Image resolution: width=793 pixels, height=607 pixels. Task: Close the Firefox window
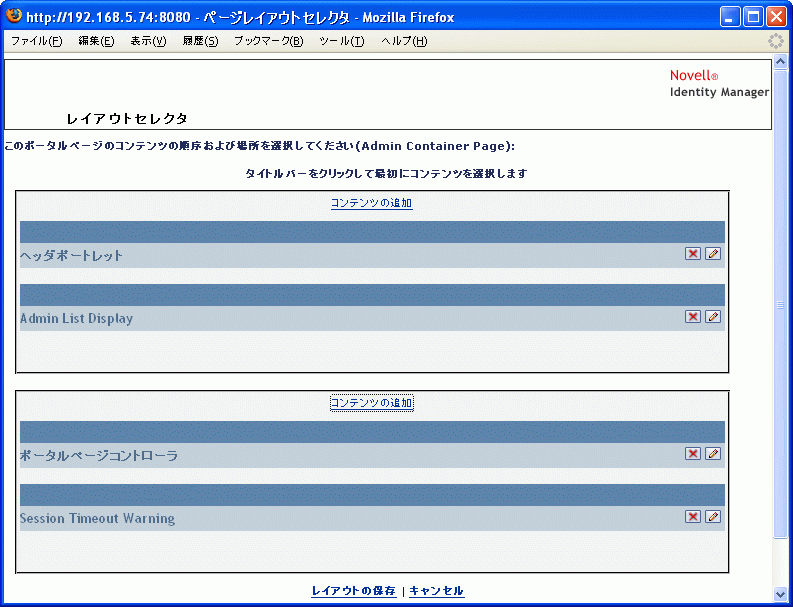[x=776, y=18]
